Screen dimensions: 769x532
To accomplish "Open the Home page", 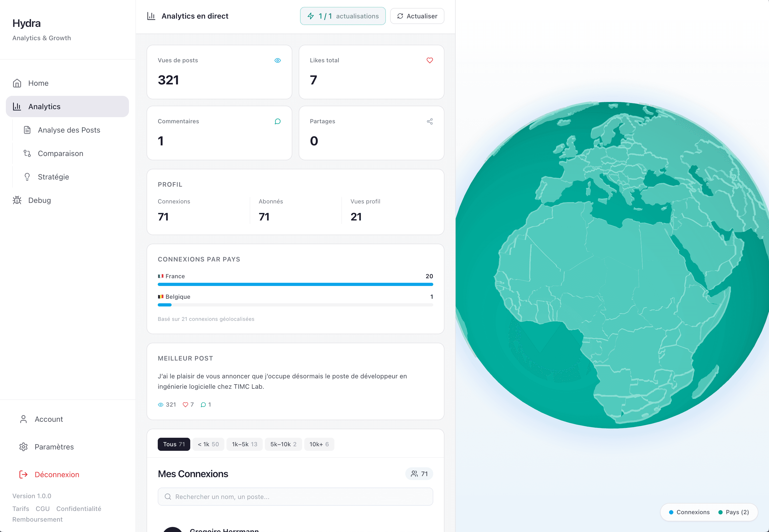I will 67,83.
